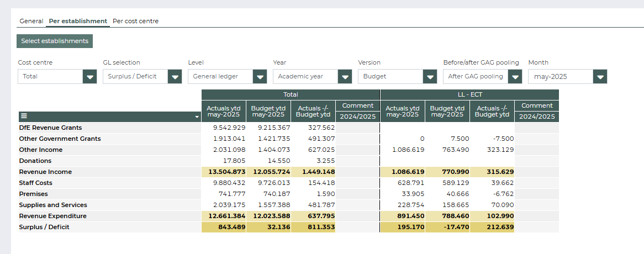The height and width of the screenshot is (254, 644).
Task: Click the Total column group header
Action: point(291,94)
